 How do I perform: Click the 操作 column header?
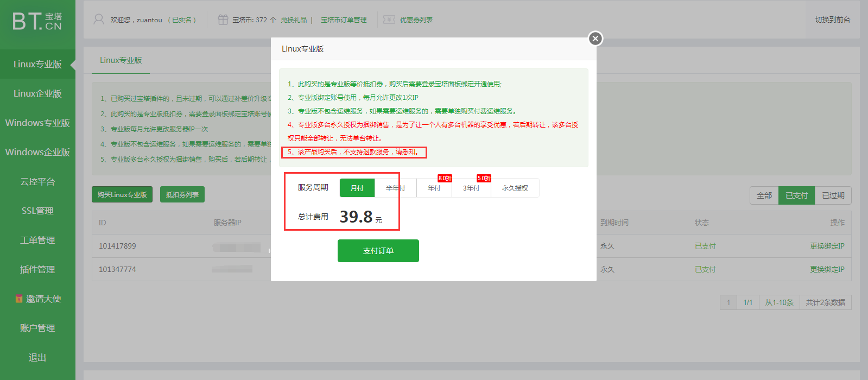coord(838,223)
